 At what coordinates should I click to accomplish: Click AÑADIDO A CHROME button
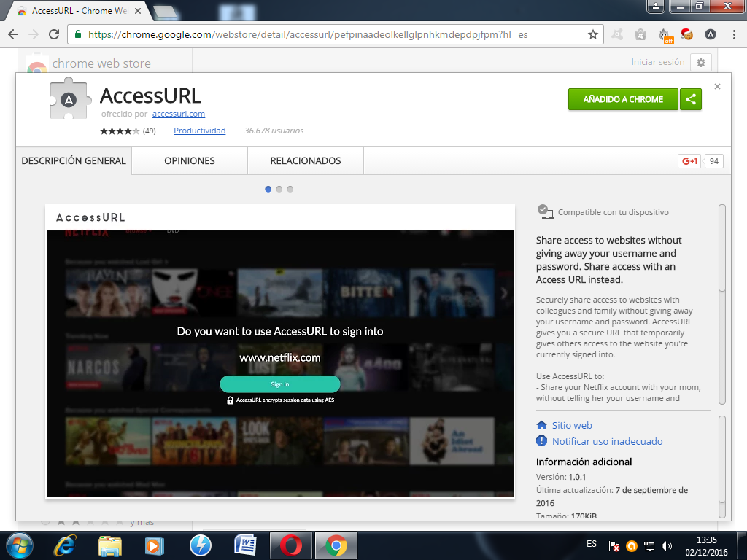pyautogui.click(x=623, y=99)
